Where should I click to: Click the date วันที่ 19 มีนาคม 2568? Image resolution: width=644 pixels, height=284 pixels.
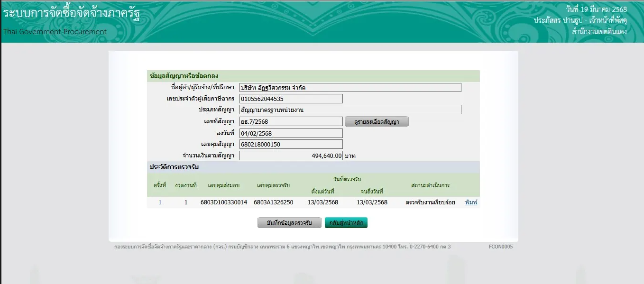click(x=597, y=9)
